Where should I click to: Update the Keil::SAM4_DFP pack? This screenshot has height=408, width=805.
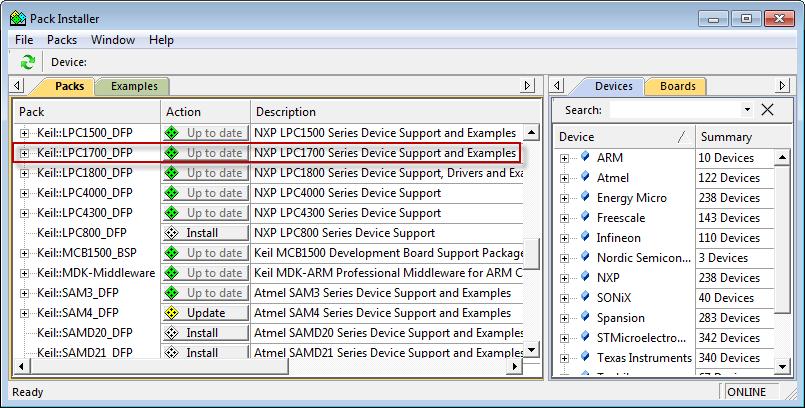tap(206, 313)
